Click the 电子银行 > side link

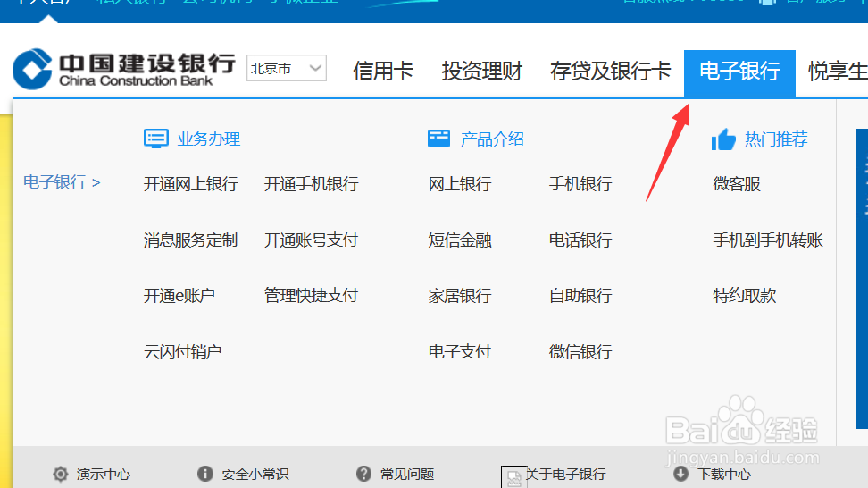62,182
